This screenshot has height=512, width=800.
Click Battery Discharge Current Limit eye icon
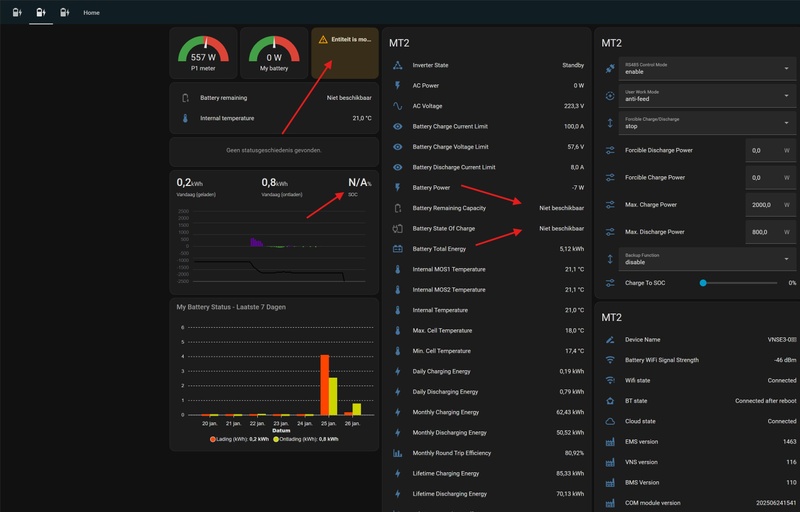(397, 167)
